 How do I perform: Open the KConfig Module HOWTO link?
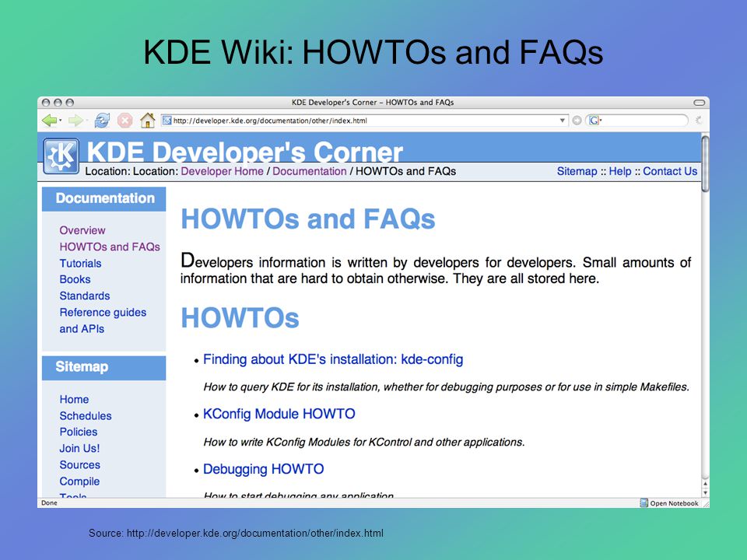point(279,414)
